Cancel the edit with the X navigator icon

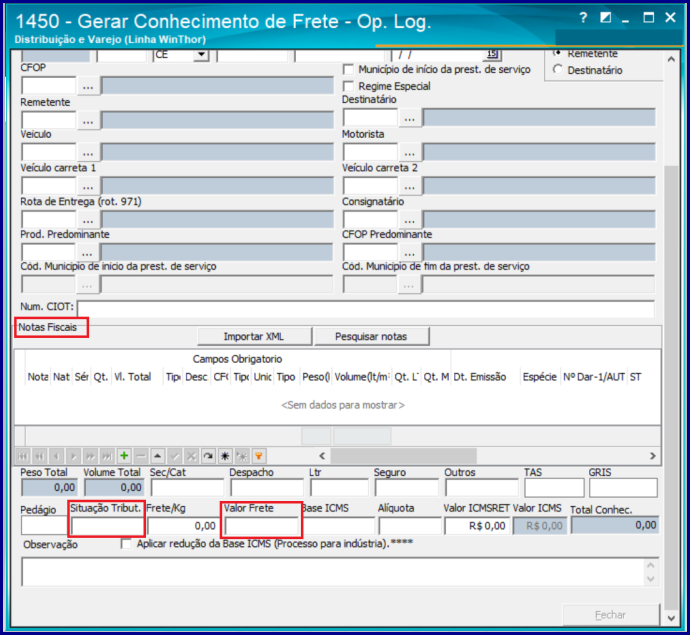pos(191,456)
